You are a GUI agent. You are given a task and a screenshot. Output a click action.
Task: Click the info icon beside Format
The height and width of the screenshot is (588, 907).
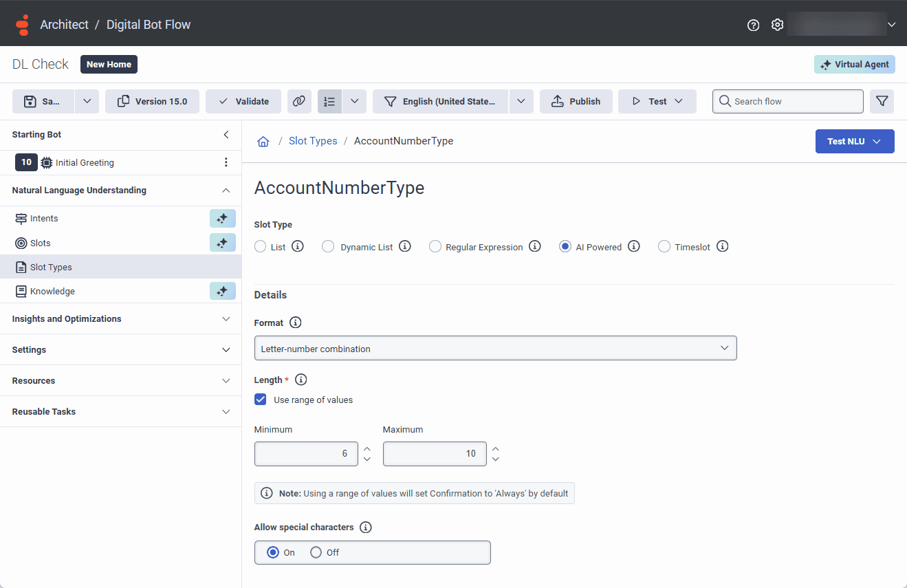(296, 323)
